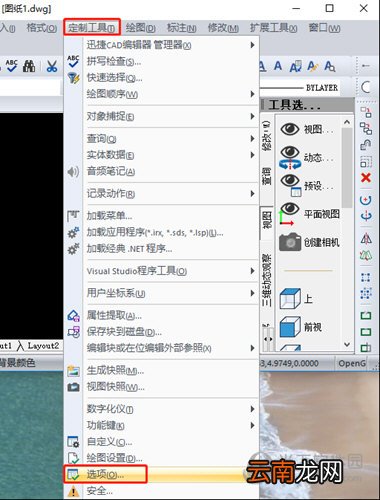The width and height of the screenshot is (380, 500).
Task: Select the 预设 view tool
Action: tap(307, 185)
